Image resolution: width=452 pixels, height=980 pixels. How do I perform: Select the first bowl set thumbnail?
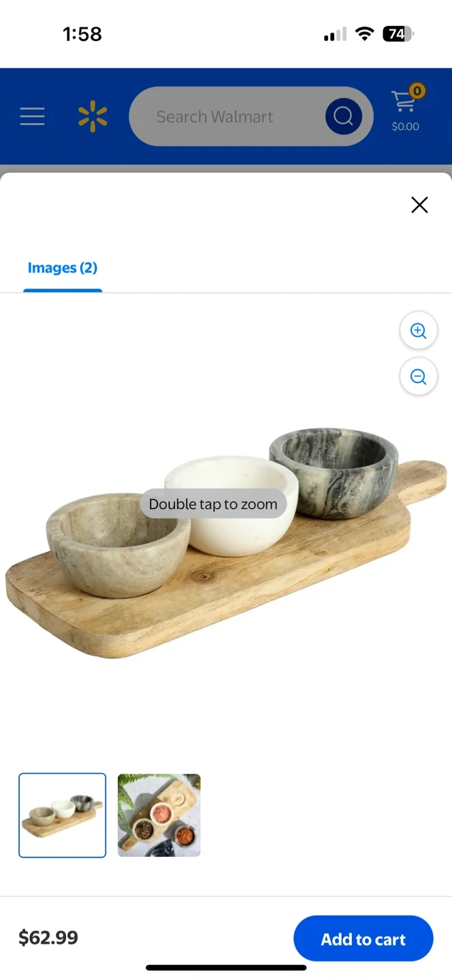click(x=63, y=815)
